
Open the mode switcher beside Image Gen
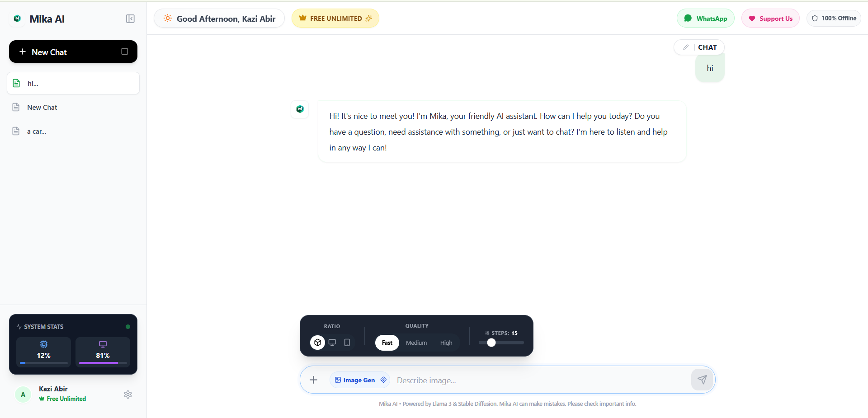[383, 380]
